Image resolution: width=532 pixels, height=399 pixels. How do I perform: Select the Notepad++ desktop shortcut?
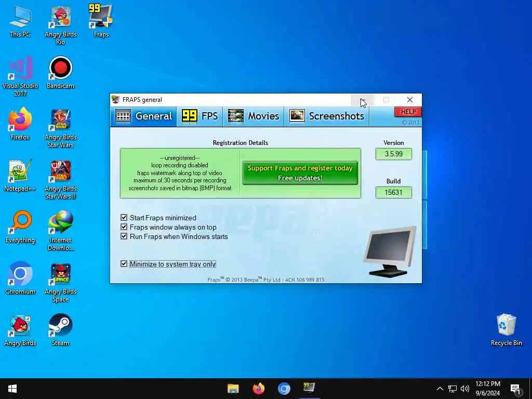[20, 176]
